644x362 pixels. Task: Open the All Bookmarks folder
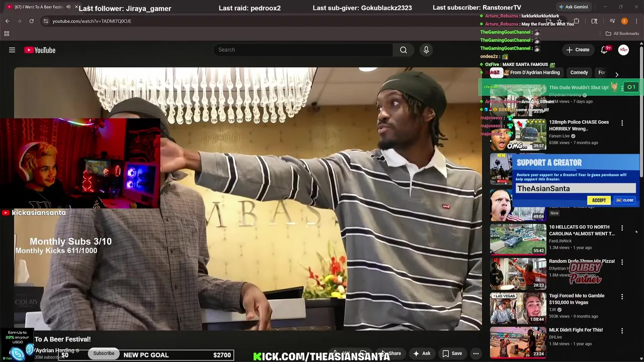(622, 34)
